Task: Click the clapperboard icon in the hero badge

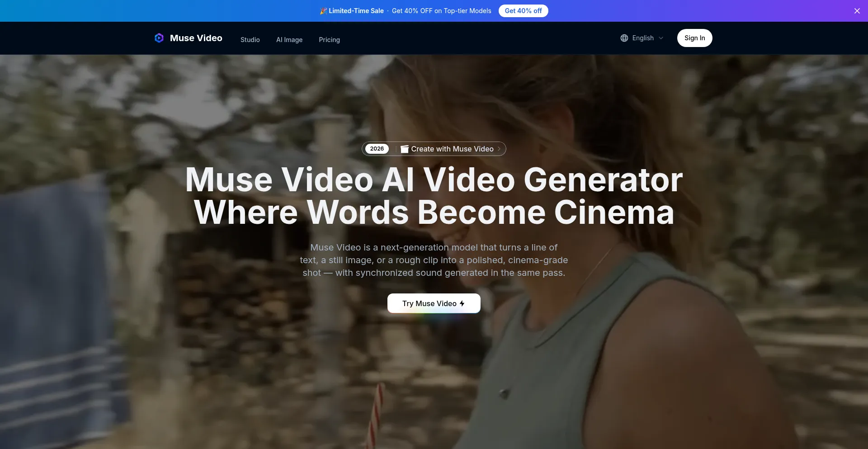Action: pos(405,149)
